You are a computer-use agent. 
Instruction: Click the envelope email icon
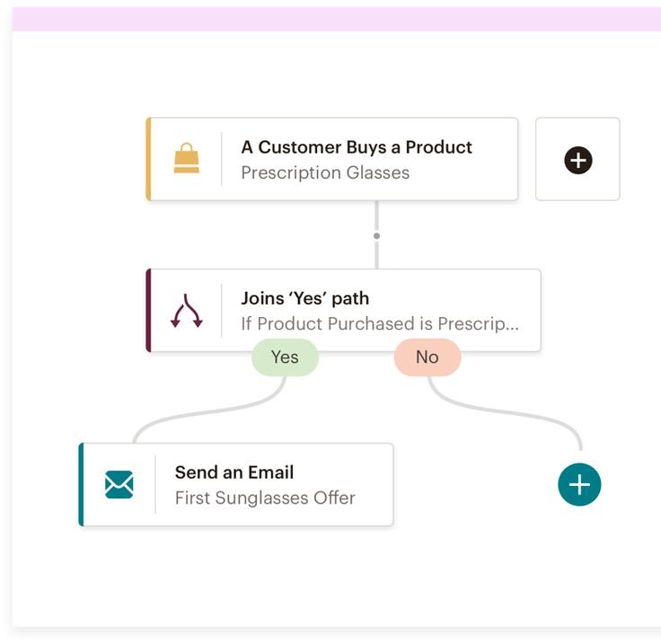(x=119, y=484)
